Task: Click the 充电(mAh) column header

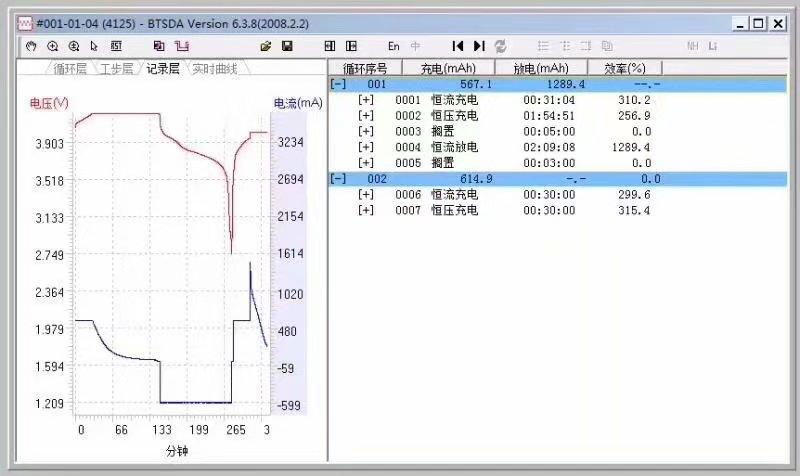Action: [x=448, y=68]
